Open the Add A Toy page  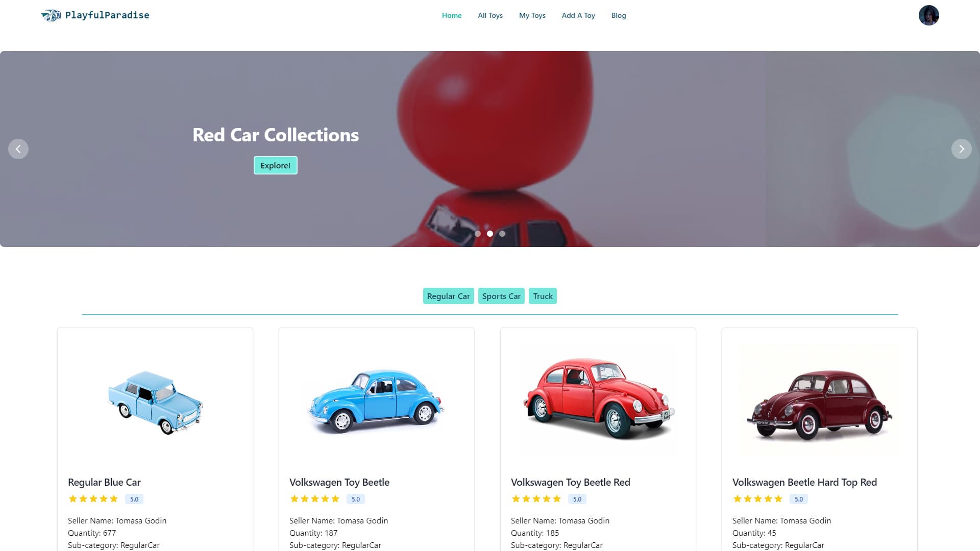[x=578, y=15]
